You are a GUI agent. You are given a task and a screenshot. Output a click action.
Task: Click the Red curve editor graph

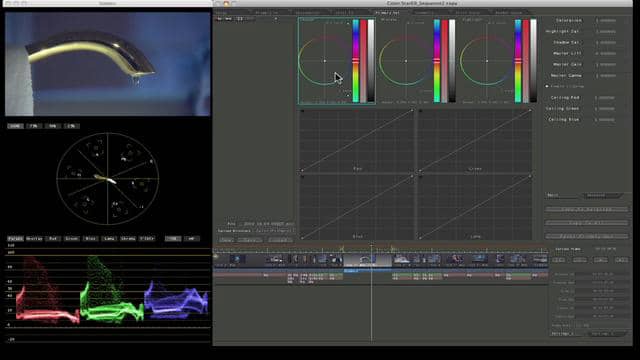coord(357,140)
